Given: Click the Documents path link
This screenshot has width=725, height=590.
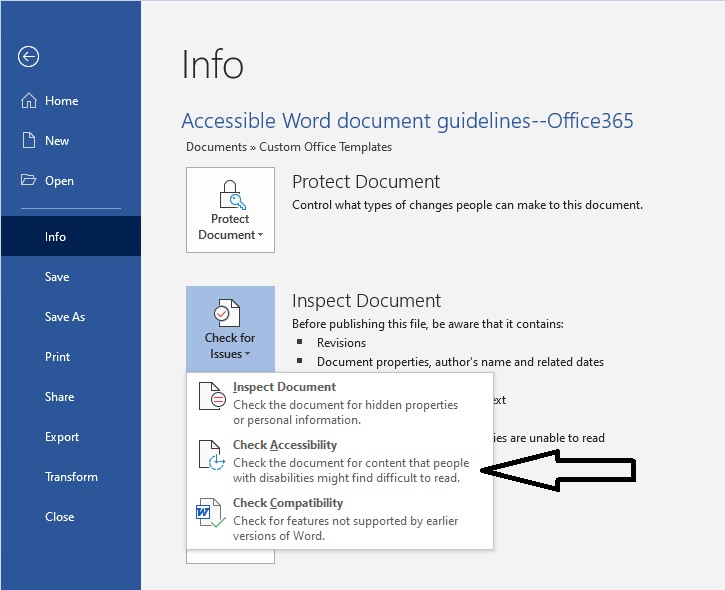Looking at the screenshot, I should coord(216,147).
